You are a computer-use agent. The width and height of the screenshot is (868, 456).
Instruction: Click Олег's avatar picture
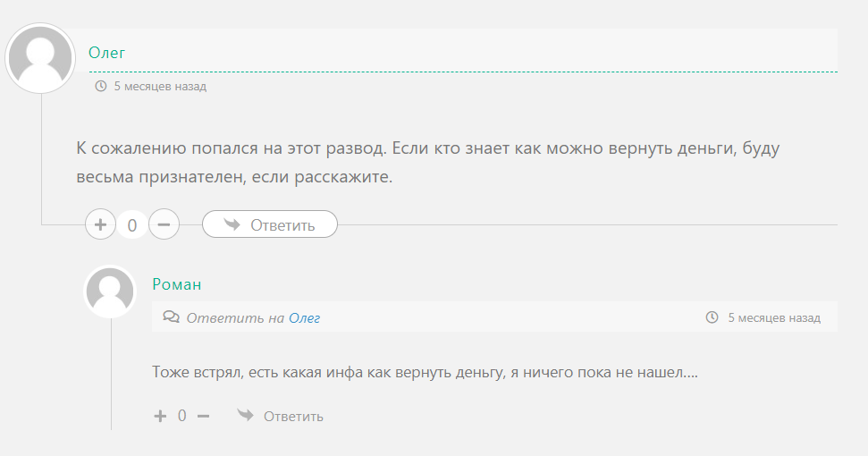[40, 59]
